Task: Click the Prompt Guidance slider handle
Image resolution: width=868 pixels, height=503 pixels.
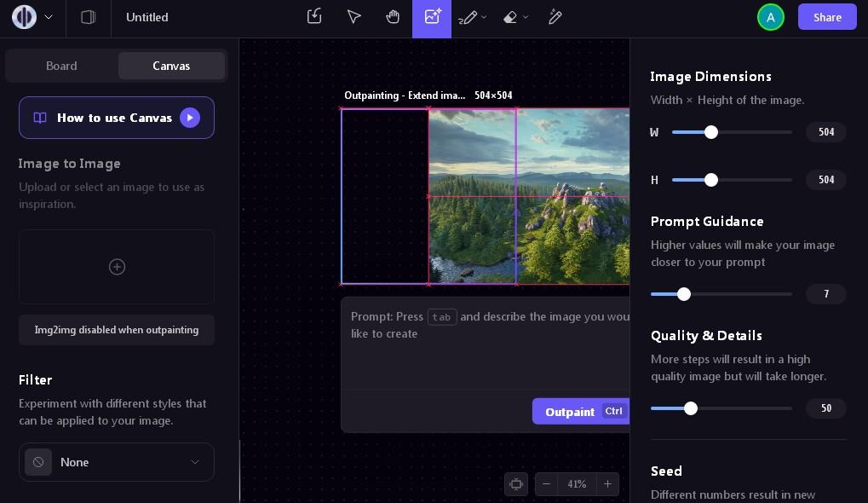Action: [x=684, y=294]
